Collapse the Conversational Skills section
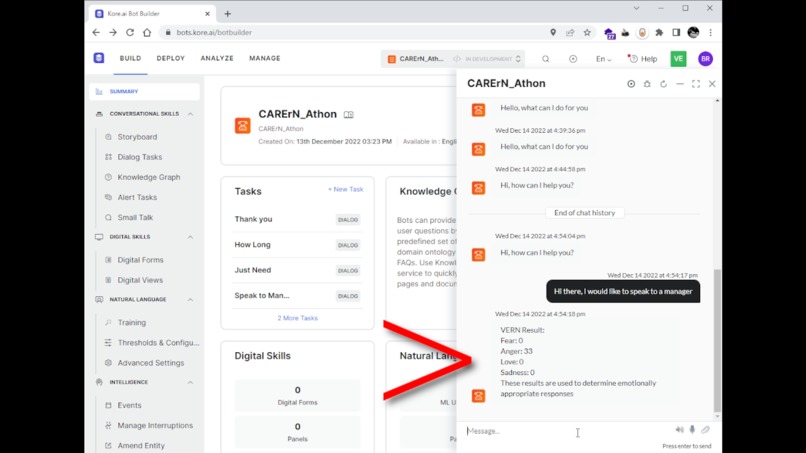The width and height of the screenshot is (806, 453). click(x=190, y=114)
